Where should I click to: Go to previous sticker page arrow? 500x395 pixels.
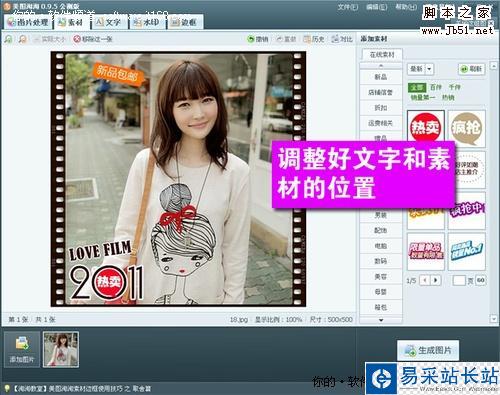(x=425, y=280)
